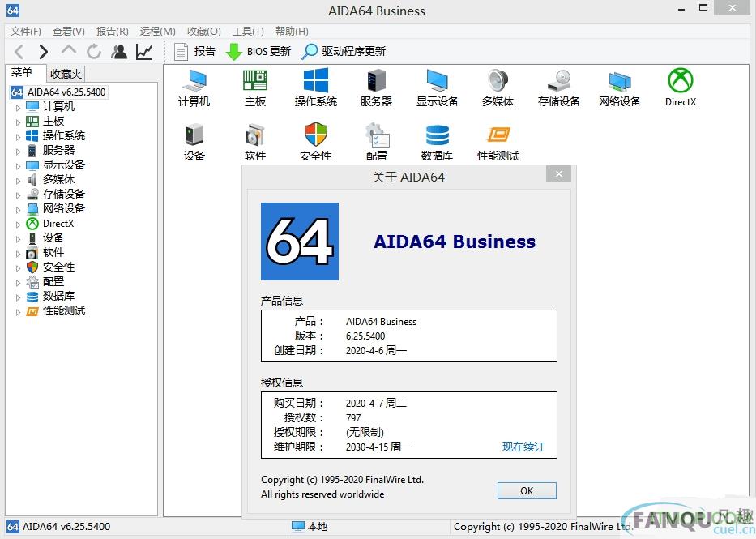This screenshot has height=539, width=756.
Task: Expand the 计算机 node in the sidebar tree
Action: (19, 108)
